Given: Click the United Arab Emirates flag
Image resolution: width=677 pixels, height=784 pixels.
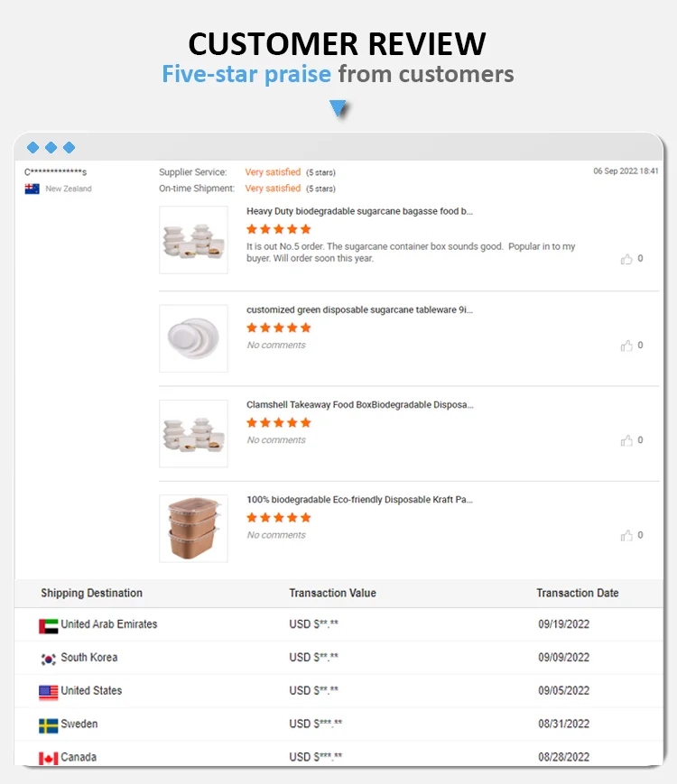Looking at the screenshot, I should (49, 625).
